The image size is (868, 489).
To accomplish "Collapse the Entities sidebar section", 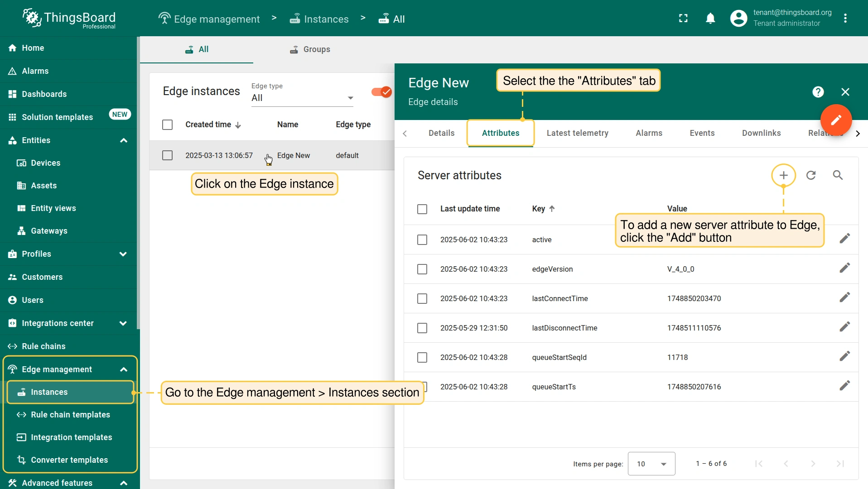I will coord(123,140).
